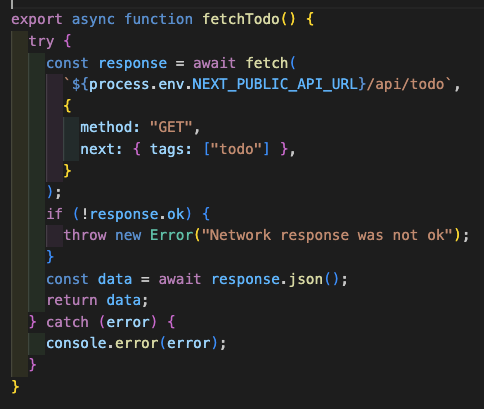Click the fetch function call
The height and width of the screenshot is (409, 484).
click(267, 63)
